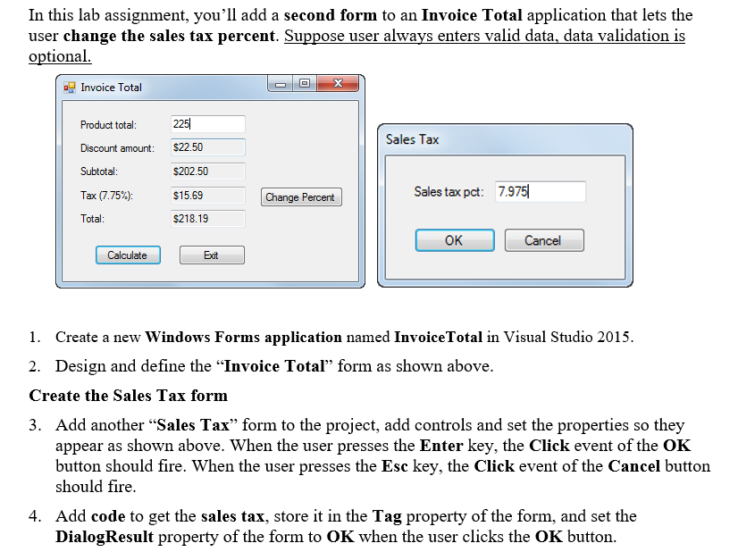Image resolution: width=738 pixels, height=560 pixels.
Task: Click the 'Sales Tax' dialog title
Action: click(412, 139)
